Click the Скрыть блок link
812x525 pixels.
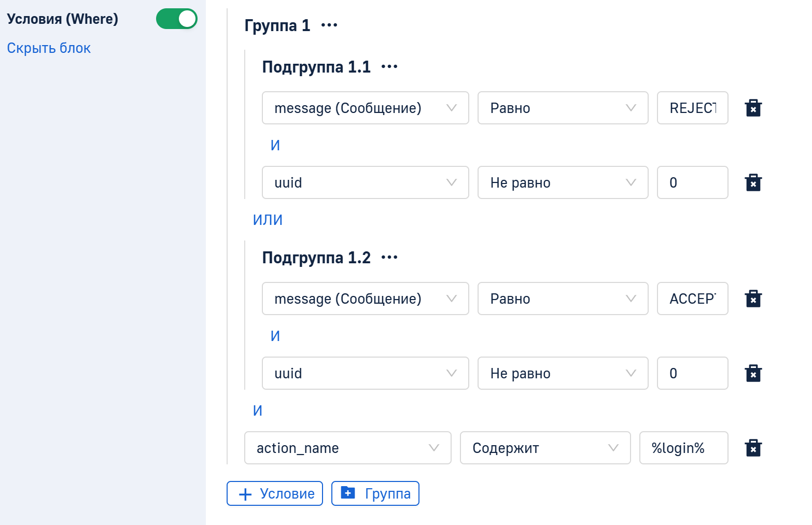coord(49,48)
